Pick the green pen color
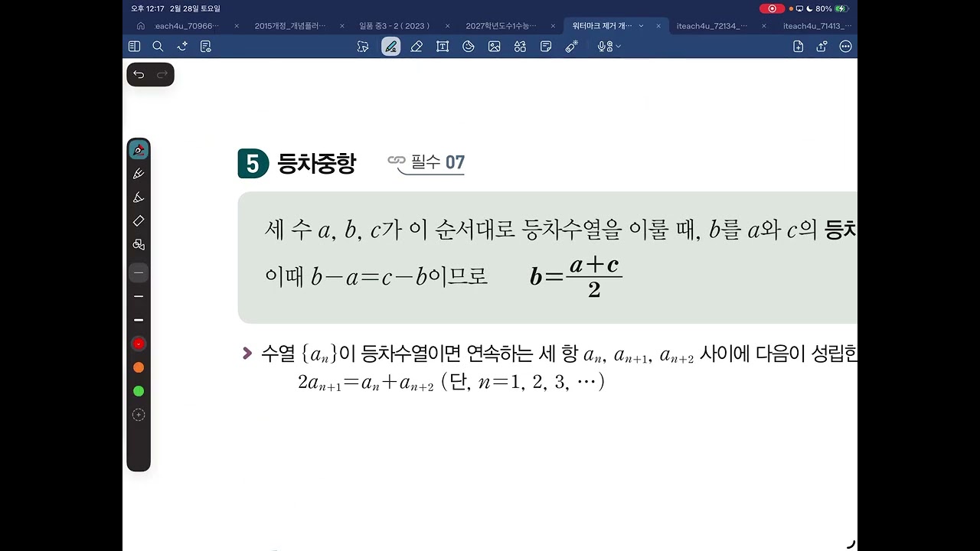Screen dimensions: 980x551 click(139, 391)
